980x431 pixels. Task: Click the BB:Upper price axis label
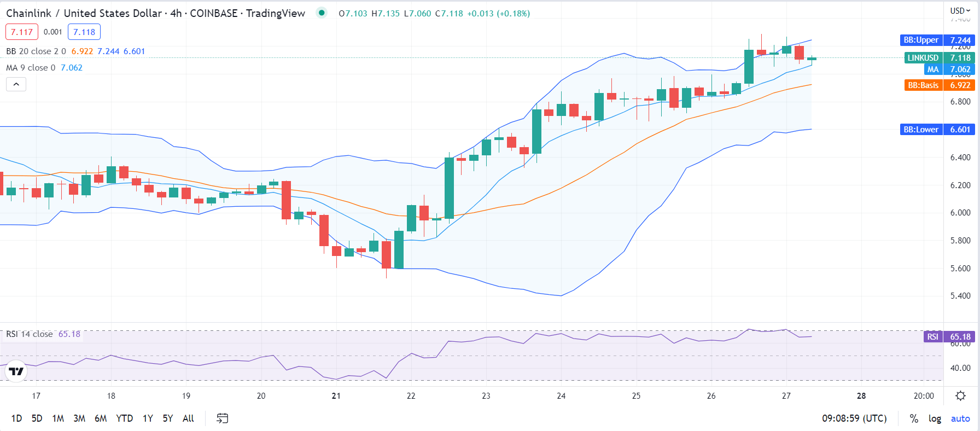point(921,40)
